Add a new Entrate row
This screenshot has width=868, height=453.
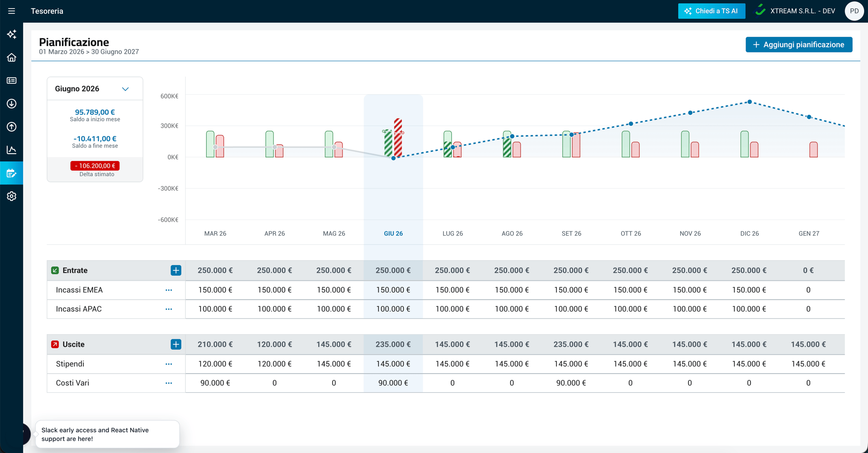pyautogui.click(x=176, y=270)
